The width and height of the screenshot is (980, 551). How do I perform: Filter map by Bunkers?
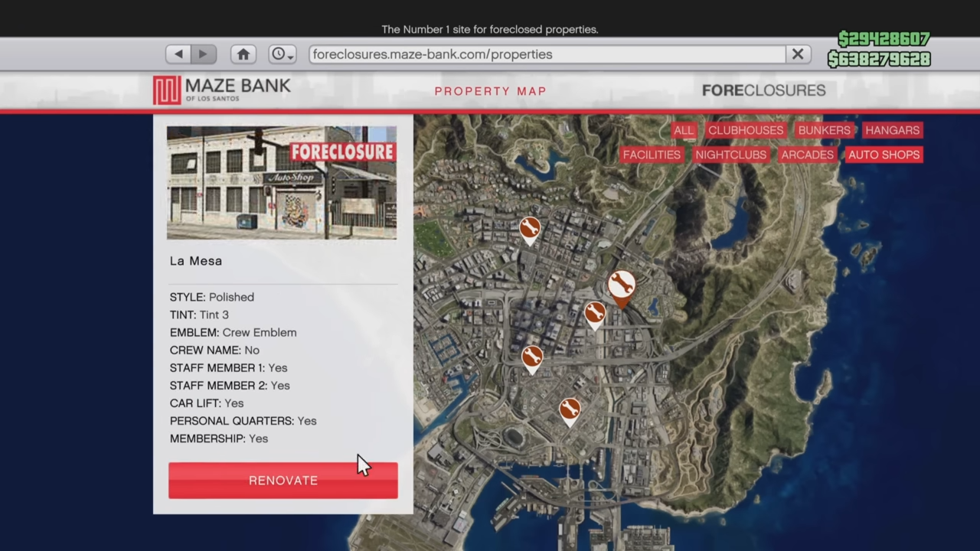click(x=824, y=130)
